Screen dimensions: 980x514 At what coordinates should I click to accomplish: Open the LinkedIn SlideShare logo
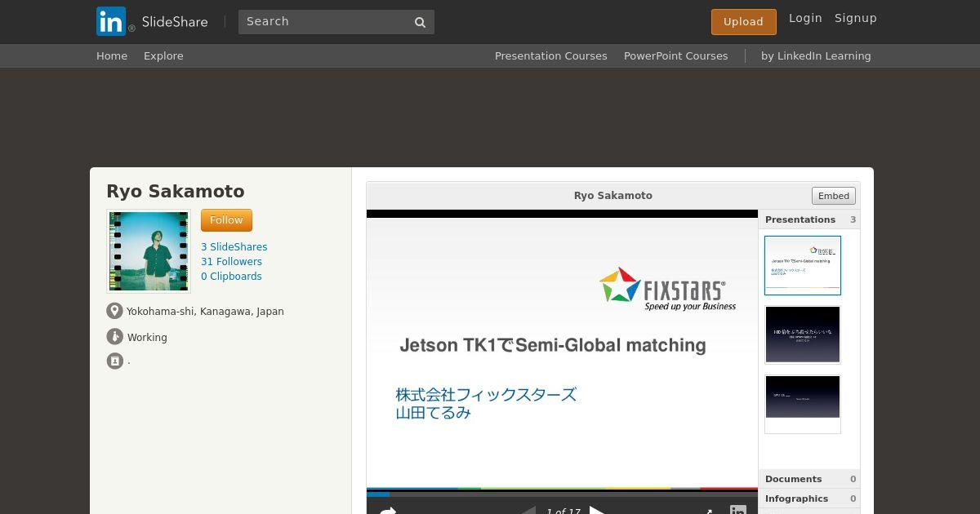pos(152,21)
